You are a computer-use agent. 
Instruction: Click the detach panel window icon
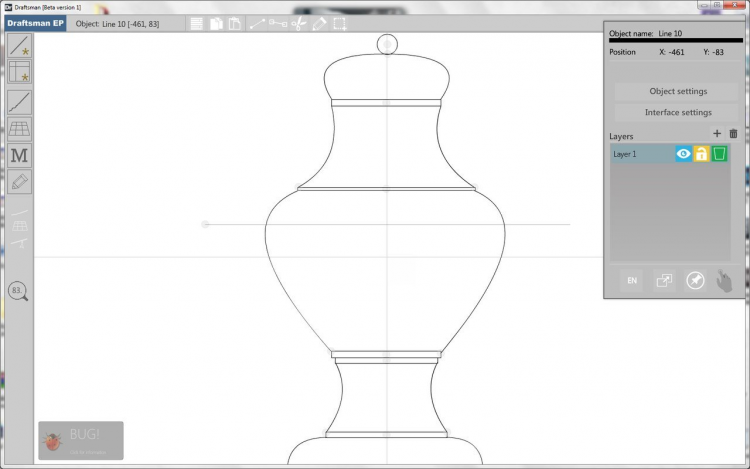(664, 281)
